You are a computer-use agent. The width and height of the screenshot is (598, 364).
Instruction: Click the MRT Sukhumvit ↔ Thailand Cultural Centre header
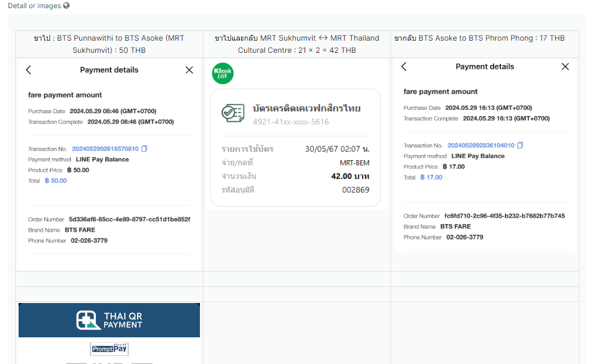coord(297,44)
